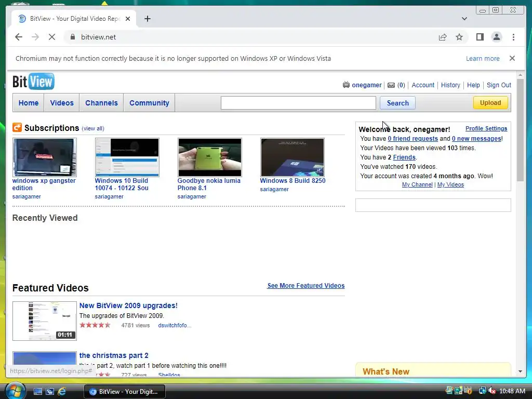The height and width of the screenshot is (399, 532).
Task: Click the Windows Start orb
Action: (x=15, y=391)
